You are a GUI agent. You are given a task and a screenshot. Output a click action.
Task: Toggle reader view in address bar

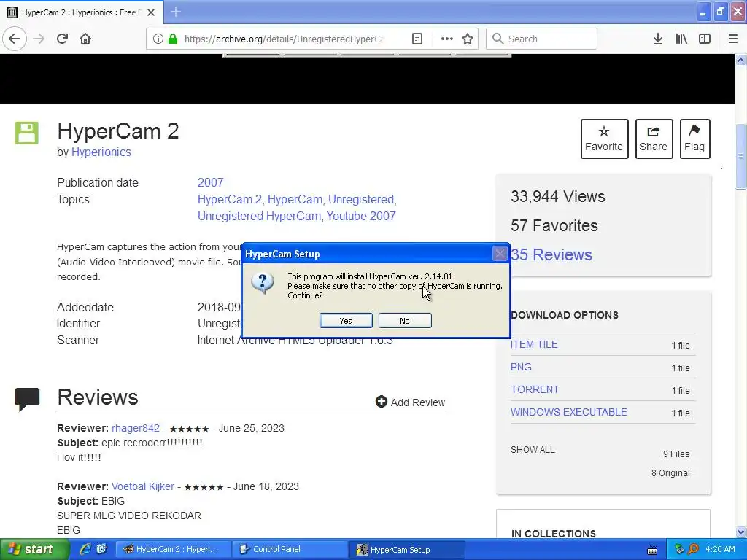417,39
